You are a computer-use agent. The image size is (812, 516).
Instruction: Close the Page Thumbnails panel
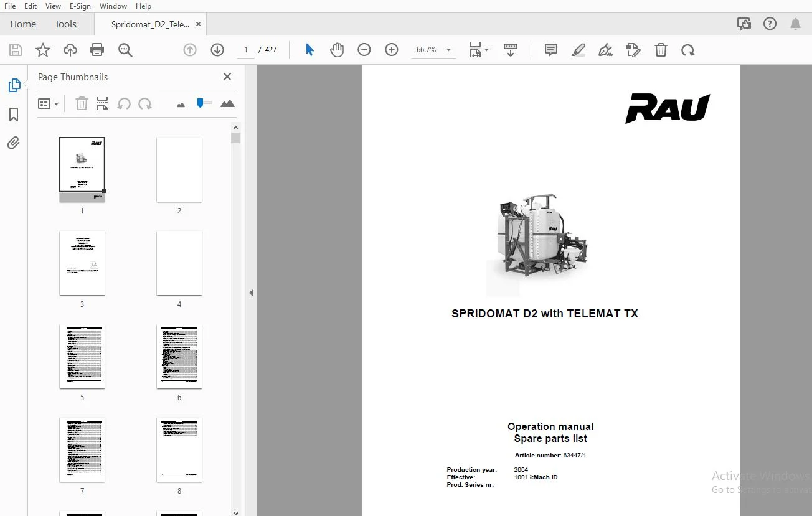(227, 77)
